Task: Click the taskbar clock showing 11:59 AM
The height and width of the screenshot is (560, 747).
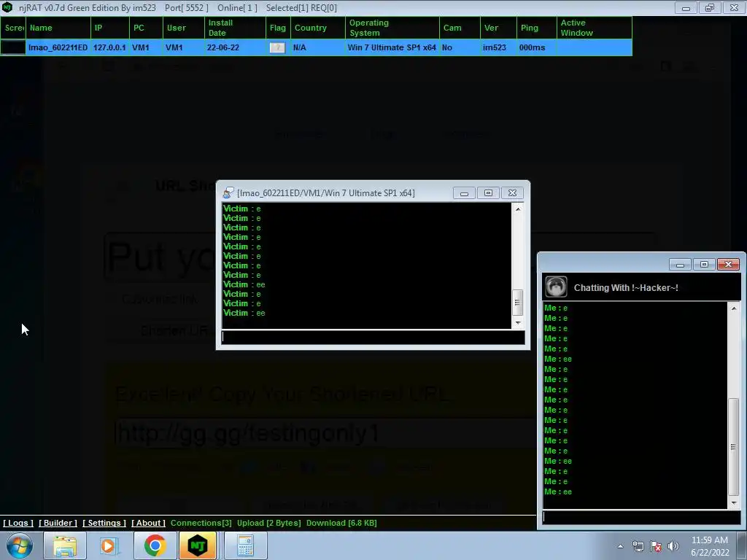Action: click(x=709, y=545)
